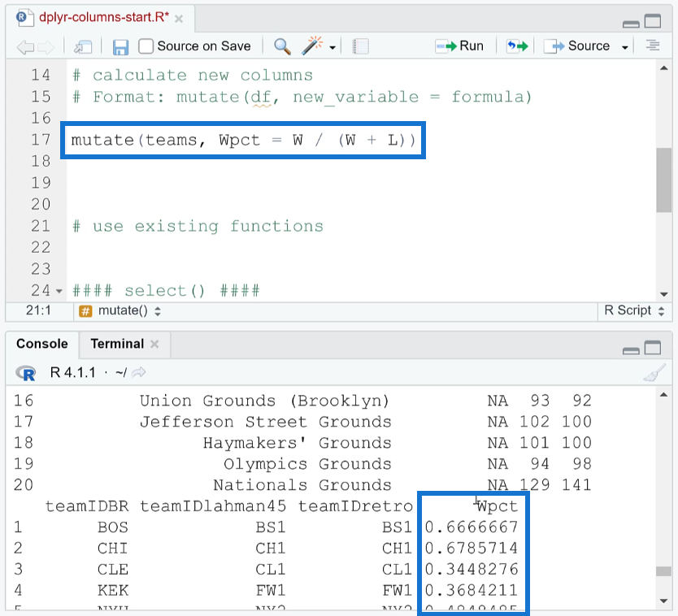Show document in new window

(83, 46)
